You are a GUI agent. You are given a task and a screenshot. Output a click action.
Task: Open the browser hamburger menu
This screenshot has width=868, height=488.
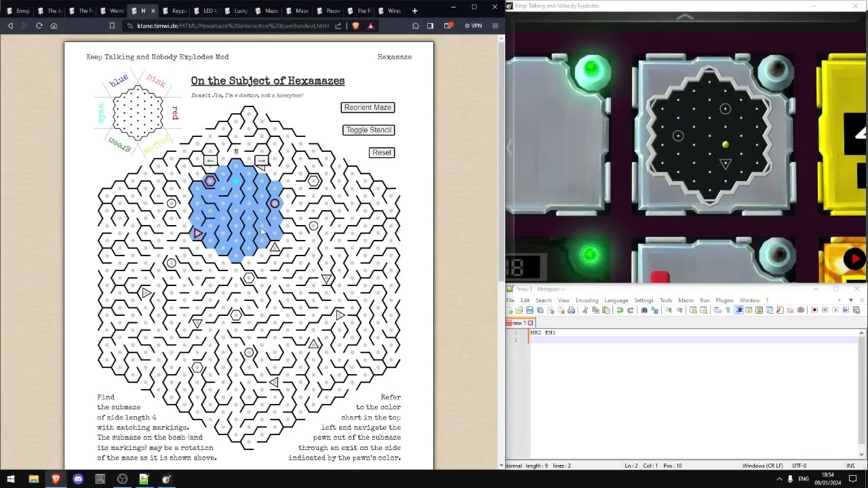(495, 26)
